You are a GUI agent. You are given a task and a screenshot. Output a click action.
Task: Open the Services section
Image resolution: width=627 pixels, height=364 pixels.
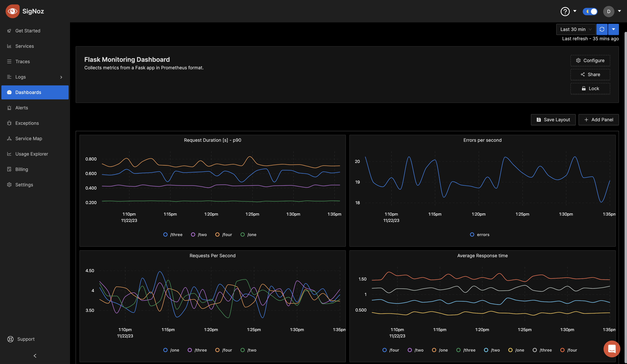(x=24, y=46)
